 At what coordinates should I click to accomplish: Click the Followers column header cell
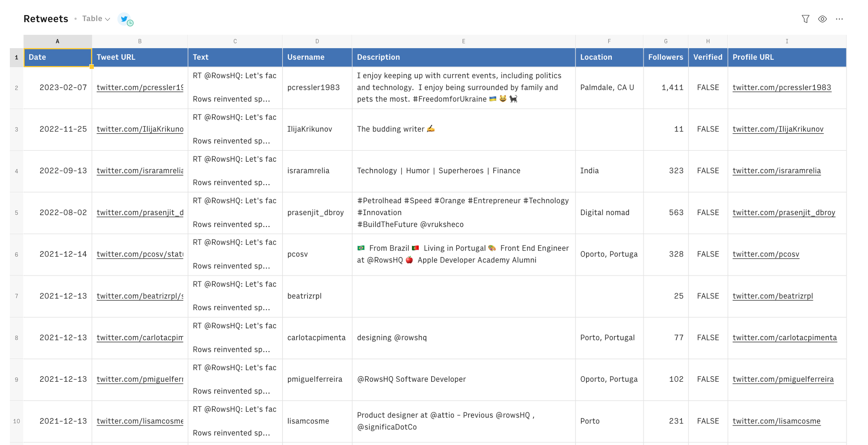click(x=665, y=57)
